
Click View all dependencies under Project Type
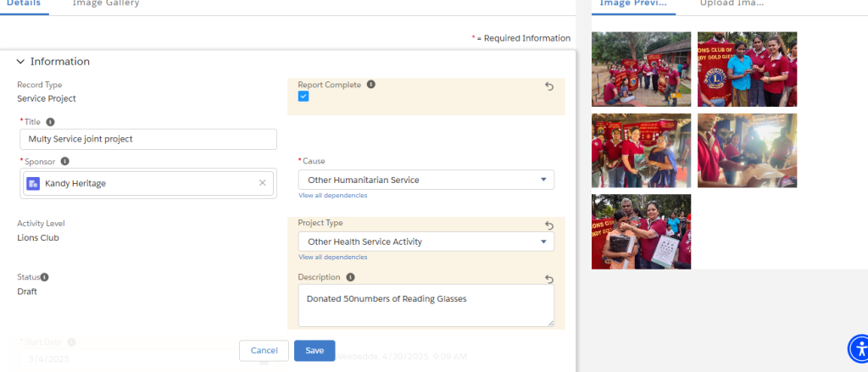pyautogui.click(x=332, y=257)
